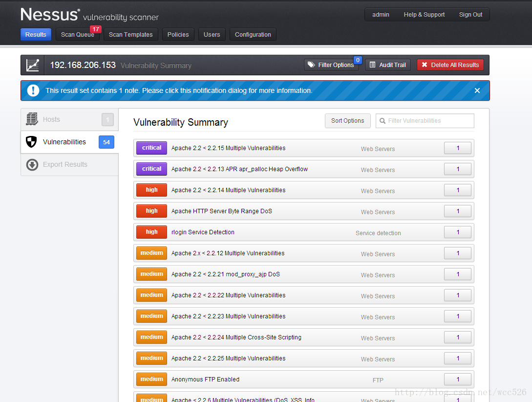Open the Sort Options dropdown
The image size is (532, 402).
(x=347, y=121)
